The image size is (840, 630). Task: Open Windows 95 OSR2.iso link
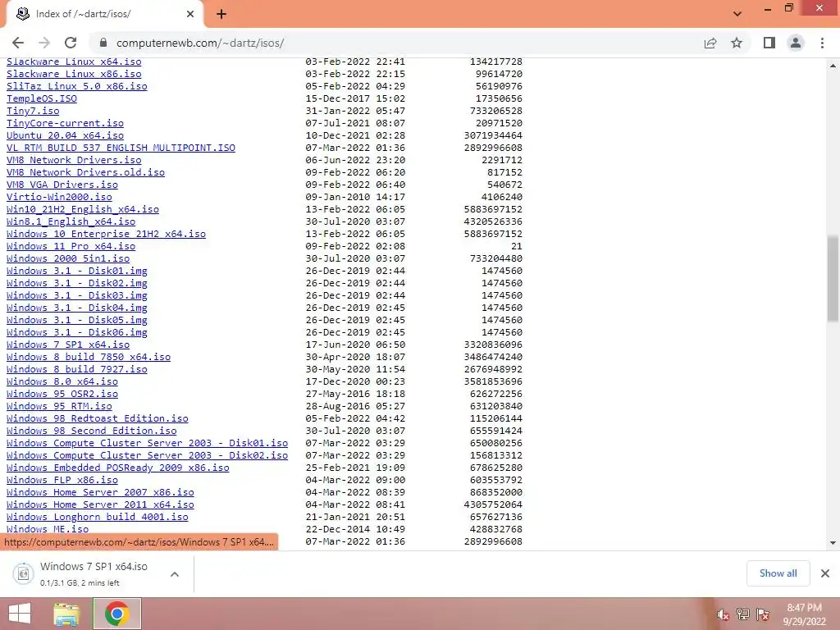(x=62, y=395)
